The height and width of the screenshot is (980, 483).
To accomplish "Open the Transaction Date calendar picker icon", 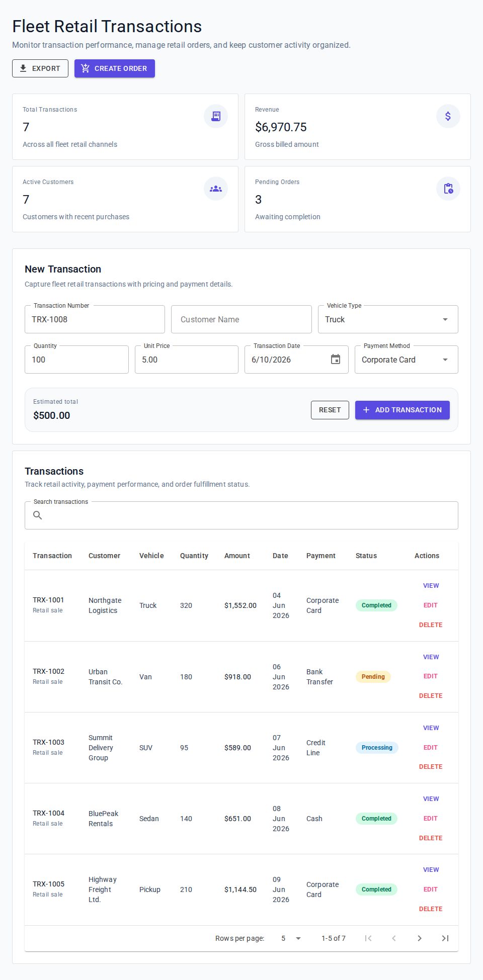I will tap(336, 360).
